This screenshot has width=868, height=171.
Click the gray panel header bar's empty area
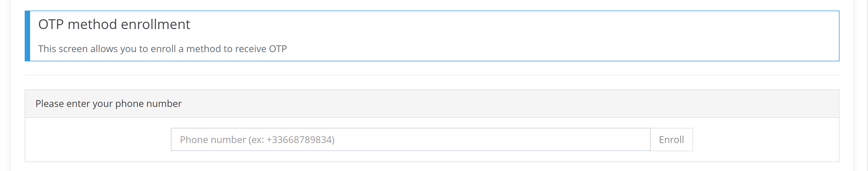tap(505, 103)
